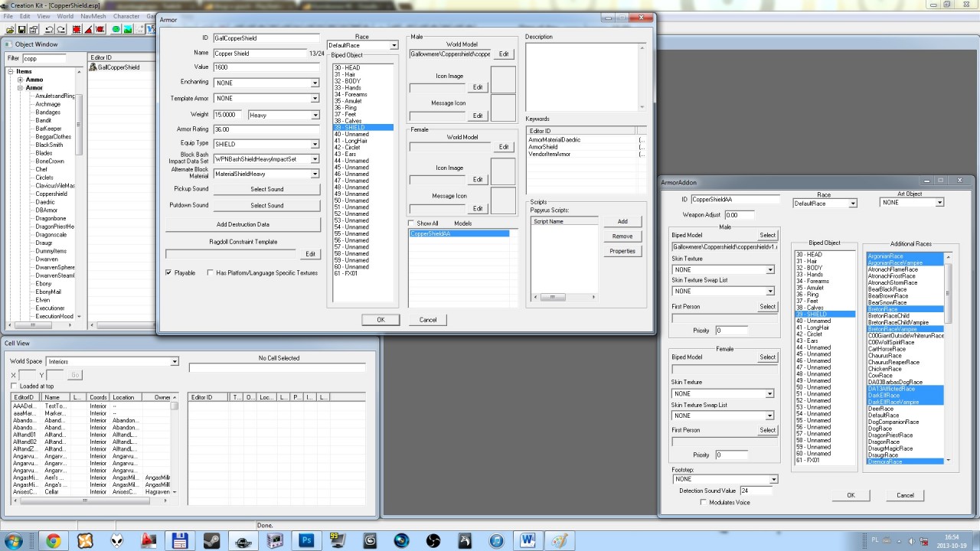The image size is (980, 551).
Task: Toggle the Modulates Voice checkbox
Action: pyautogui.click(x=703, y=502)
